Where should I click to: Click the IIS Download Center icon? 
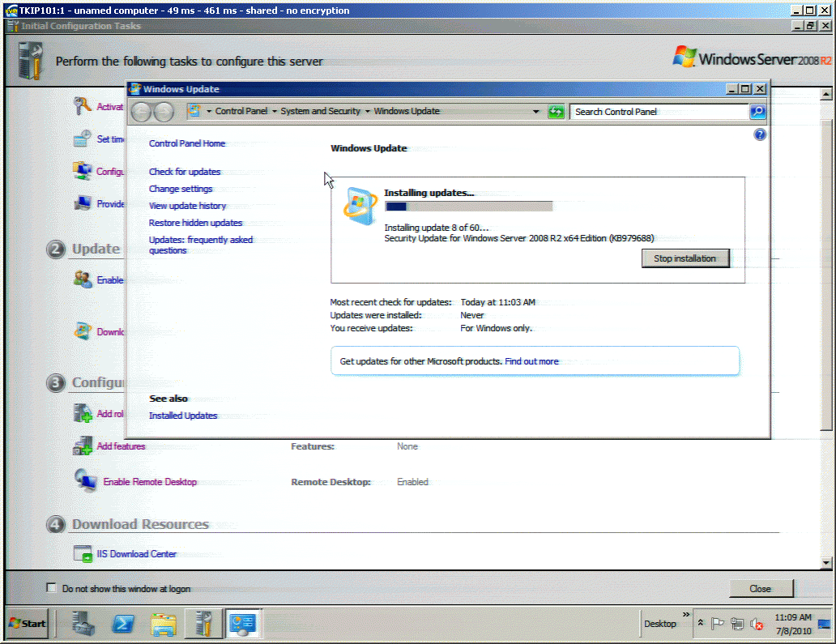[x=83, y=553]
